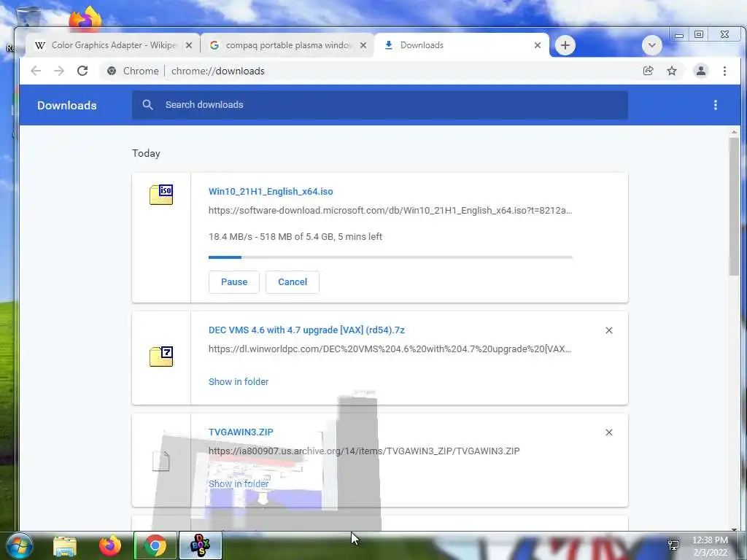Click the Chrome taskbar button

pyautogui.click(x=155, y=545)
